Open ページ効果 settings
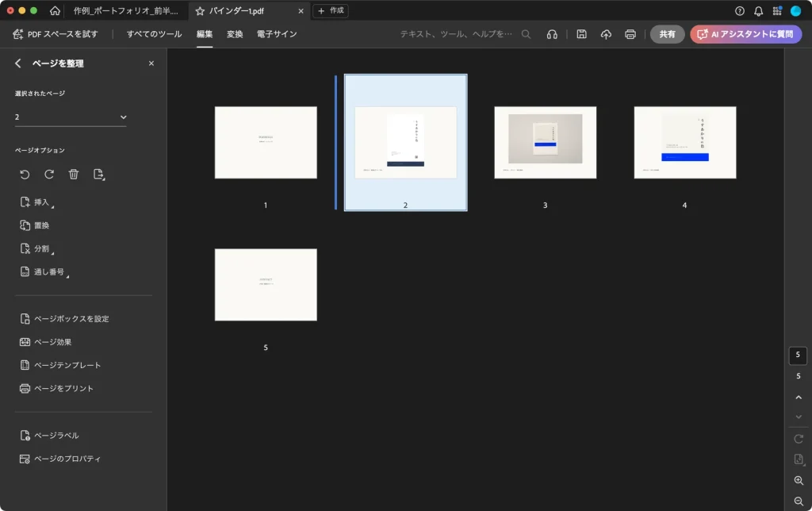Image resolution: width=812 pixels, height=511 pixels. (45, 342)
